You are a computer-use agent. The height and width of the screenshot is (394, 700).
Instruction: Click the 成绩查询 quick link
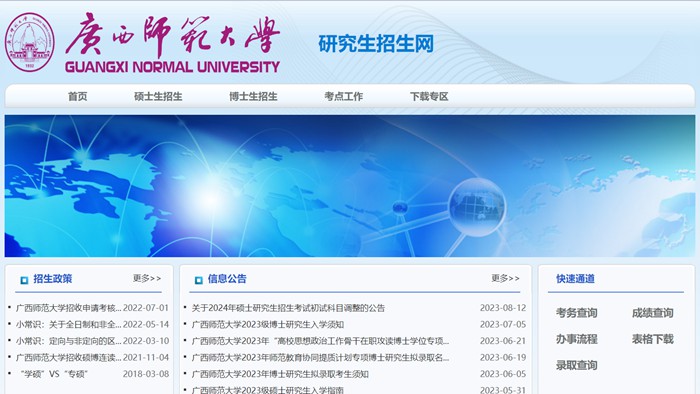click(652, 313)
